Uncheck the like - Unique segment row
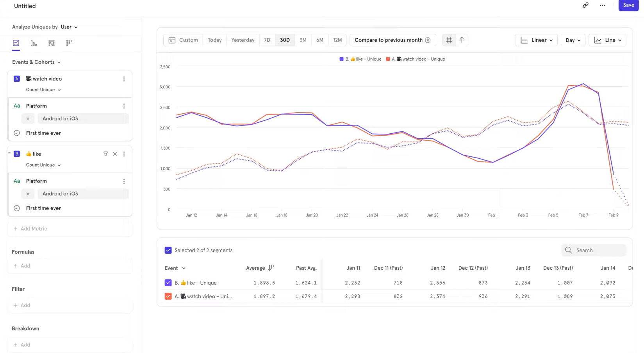Image resolution: width=644 pixels, height=353 pixels. 168,283
